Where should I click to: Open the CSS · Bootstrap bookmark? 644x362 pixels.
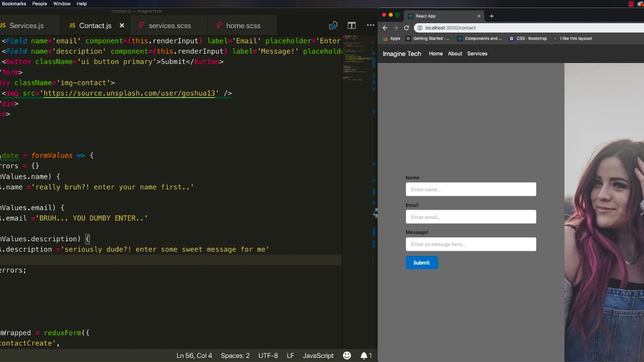click(528, 38)
